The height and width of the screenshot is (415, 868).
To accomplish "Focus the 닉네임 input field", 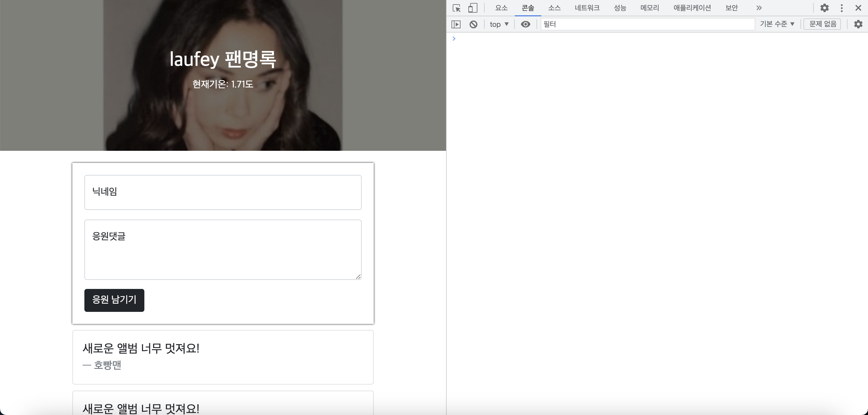I will click(x=223, y=192).
